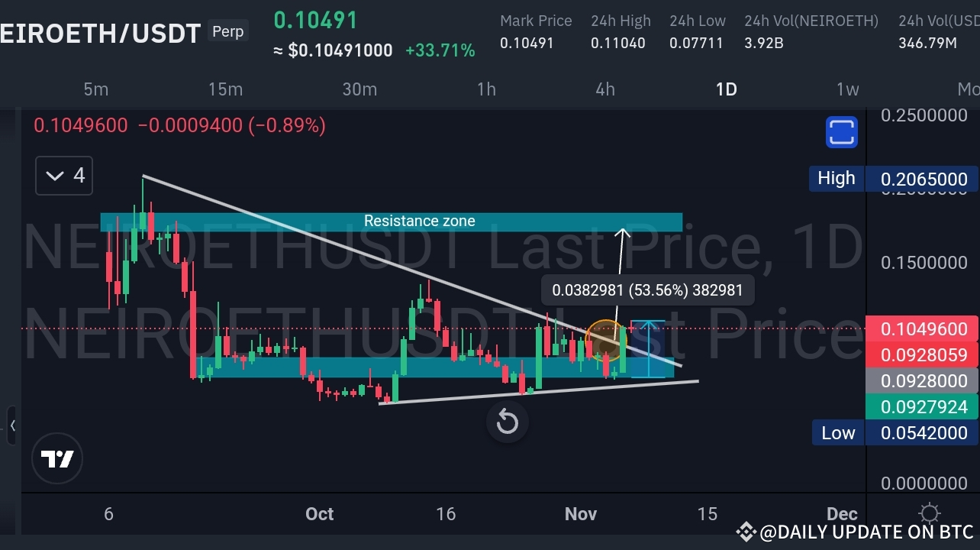Click the TradingView logo on the chart
Screen dimensions: 980x550
(57, 458)
